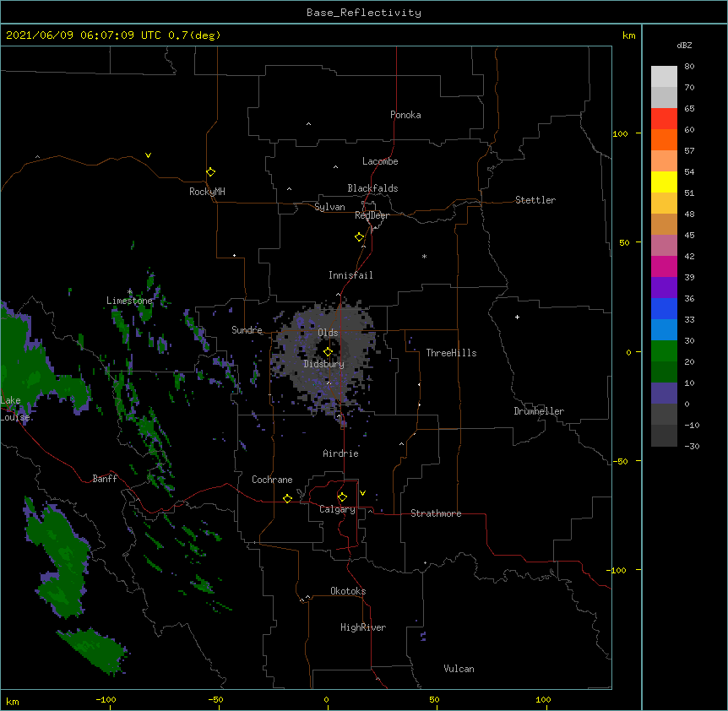Click the yellow diamond marker near RockyMH
The image size is (728, 711).
coord(210,172)
